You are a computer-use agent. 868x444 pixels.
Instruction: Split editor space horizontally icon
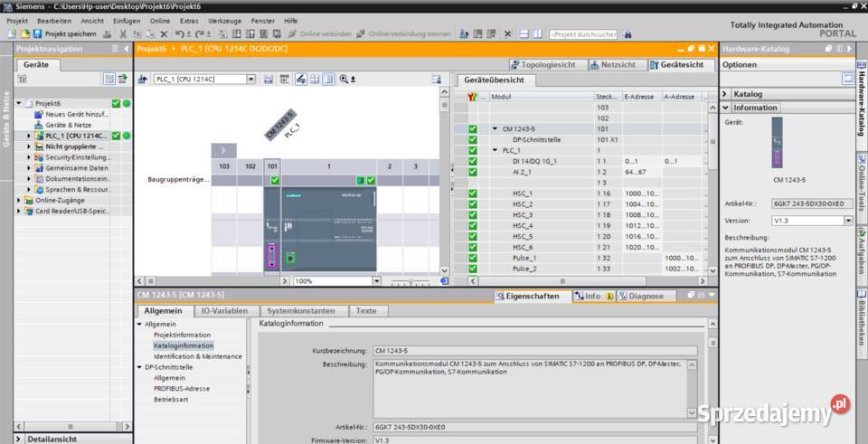(524, 33)
